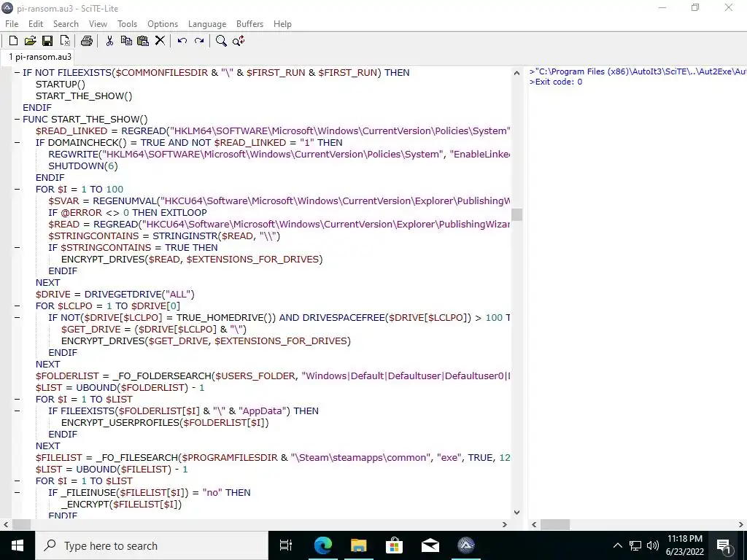Click the Redo arrow icon
The width and height of the screenshot is (747, 560).
coord(199,41)
